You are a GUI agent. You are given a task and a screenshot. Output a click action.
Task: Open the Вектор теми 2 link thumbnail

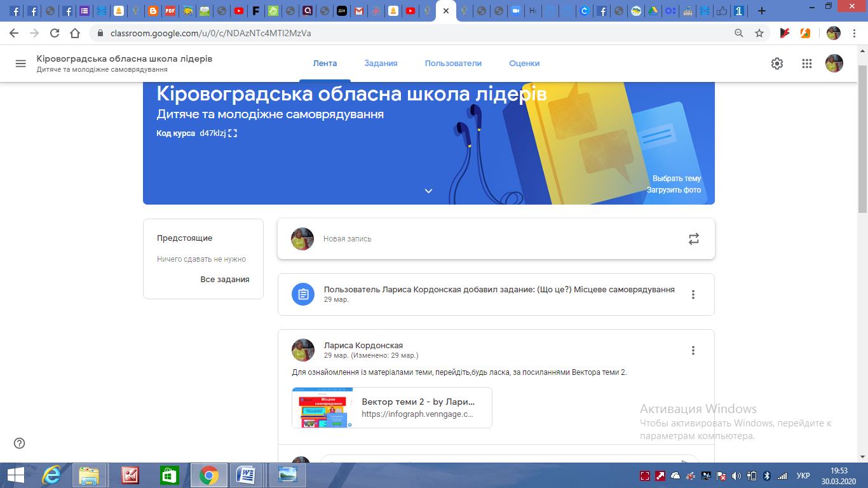tap(322, 407)
